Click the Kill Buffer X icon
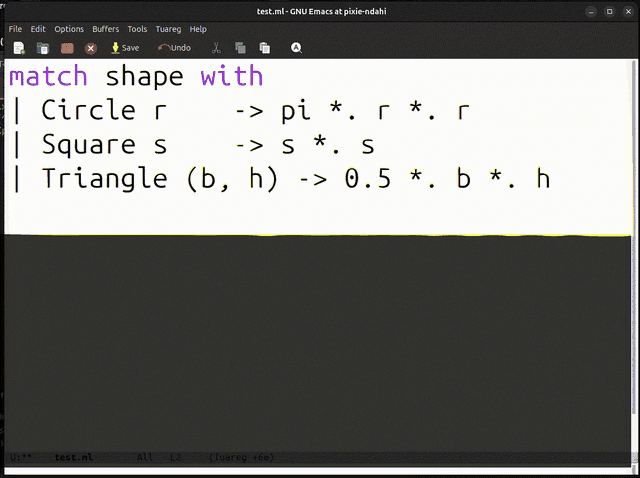The width and height of the screenshot is (640, 478). pyautogui.click(x=91, y=49)
